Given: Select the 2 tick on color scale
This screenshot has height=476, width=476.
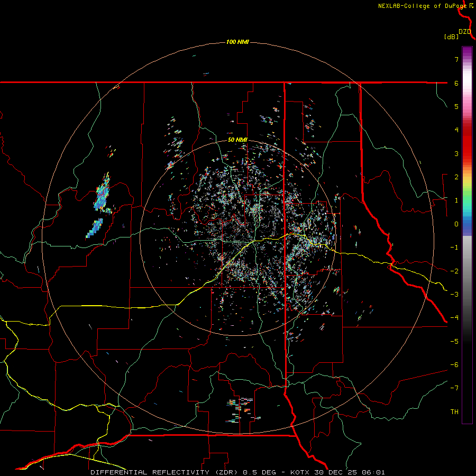Looking at the screenshot, I should pyautogui.click(x=456, y=177).
